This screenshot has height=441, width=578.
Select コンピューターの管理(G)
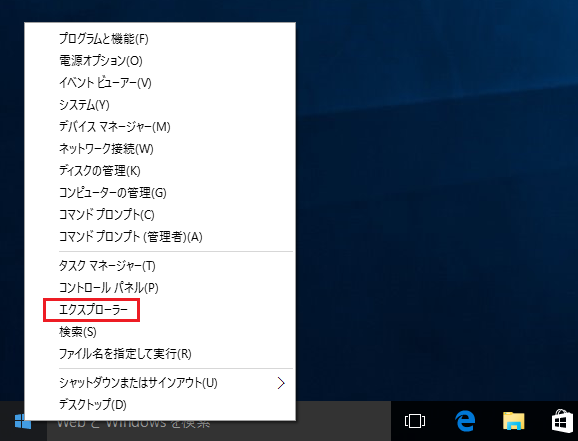(160, 192)
